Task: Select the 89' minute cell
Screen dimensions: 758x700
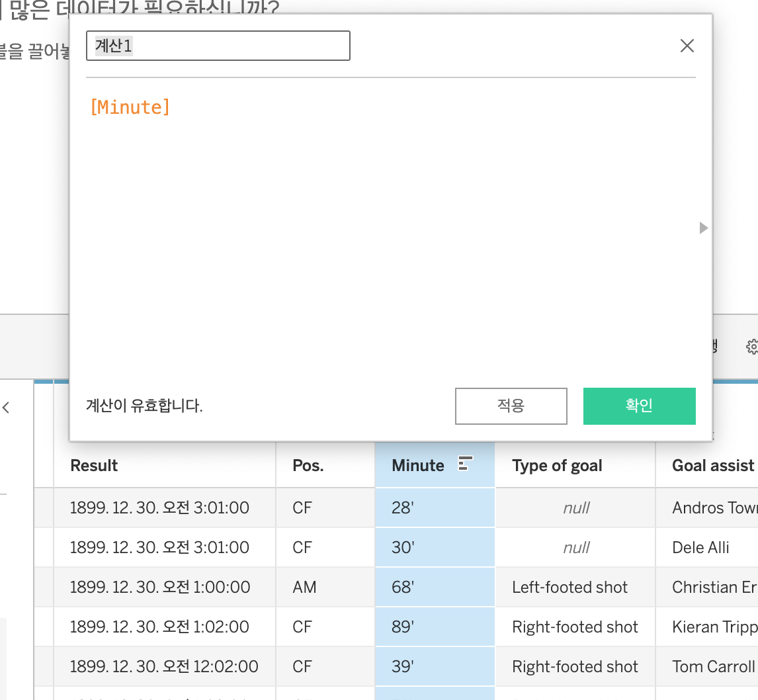Action: pyautogui.click(x=402, y=627)
